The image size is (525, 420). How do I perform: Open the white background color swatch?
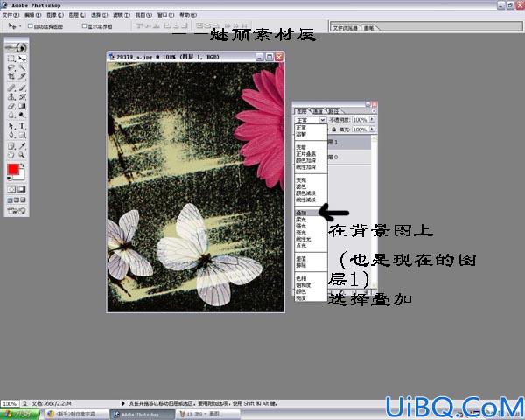click(21, 176)
